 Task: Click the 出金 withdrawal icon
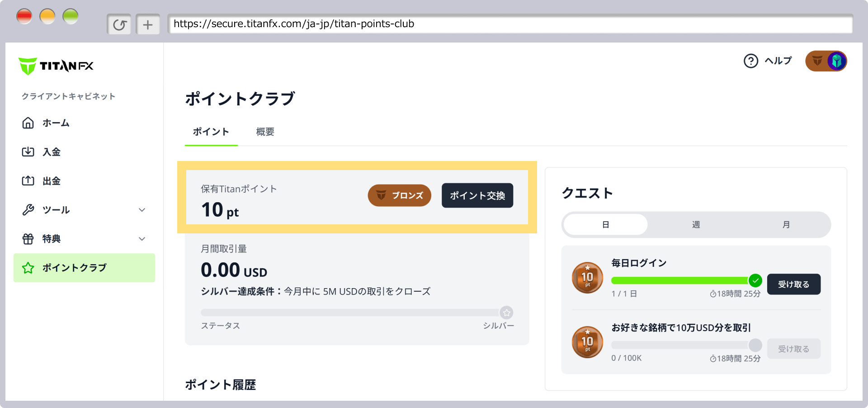pos(28,181)
